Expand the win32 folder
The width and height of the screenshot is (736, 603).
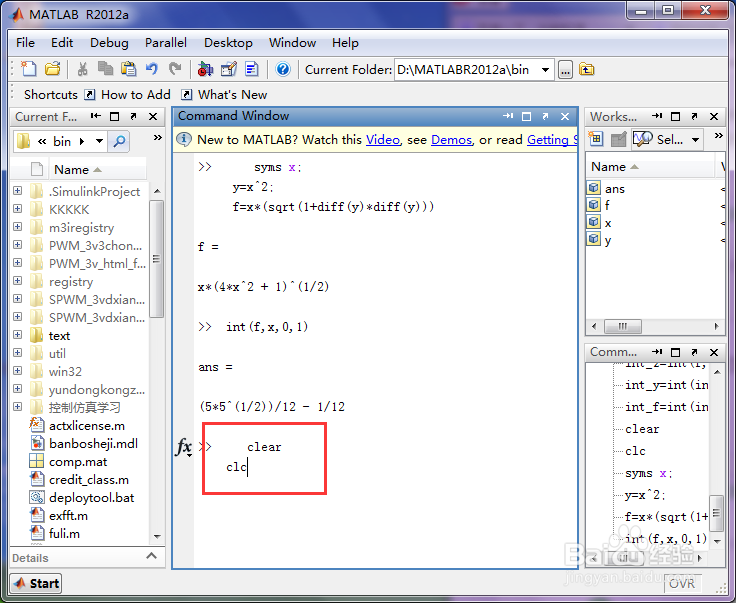pyautogui.click(x=17, y=371)
